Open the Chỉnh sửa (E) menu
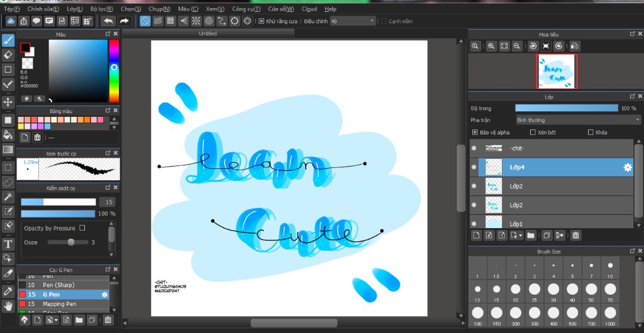 point(43,9)
